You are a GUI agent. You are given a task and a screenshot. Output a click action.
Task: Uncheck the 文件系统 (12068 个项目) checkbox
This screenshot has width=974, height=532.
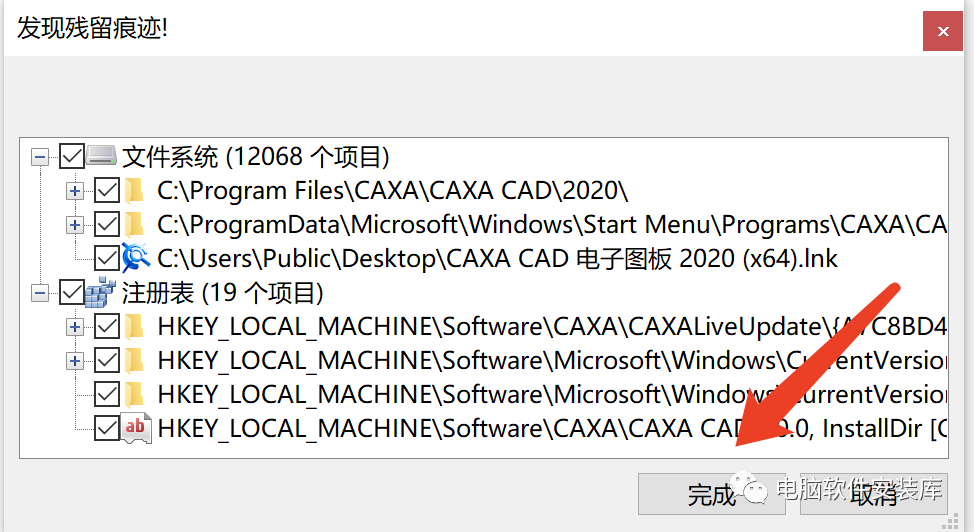[x=72, y=156]
